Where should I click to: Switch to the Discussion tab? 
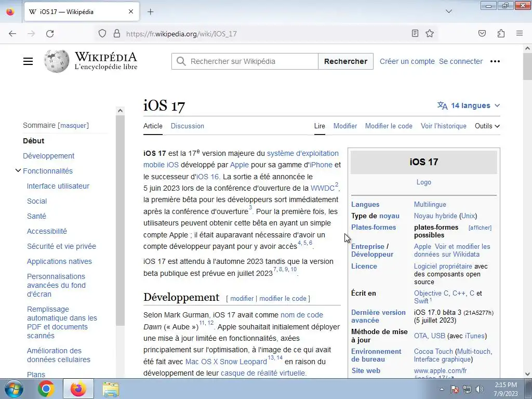pyautogui.click(x=187, y=126)
